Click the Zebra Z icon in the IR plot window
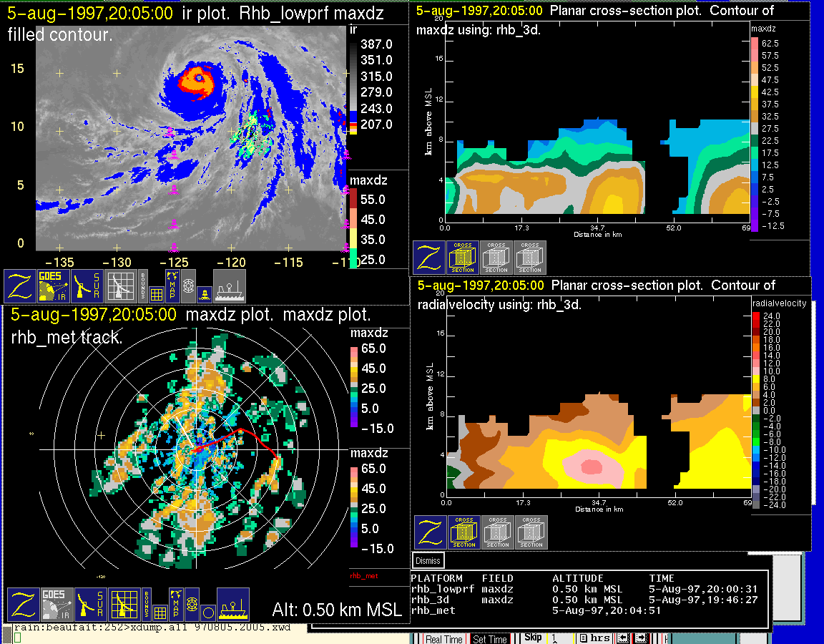 (x=21, y=286)
